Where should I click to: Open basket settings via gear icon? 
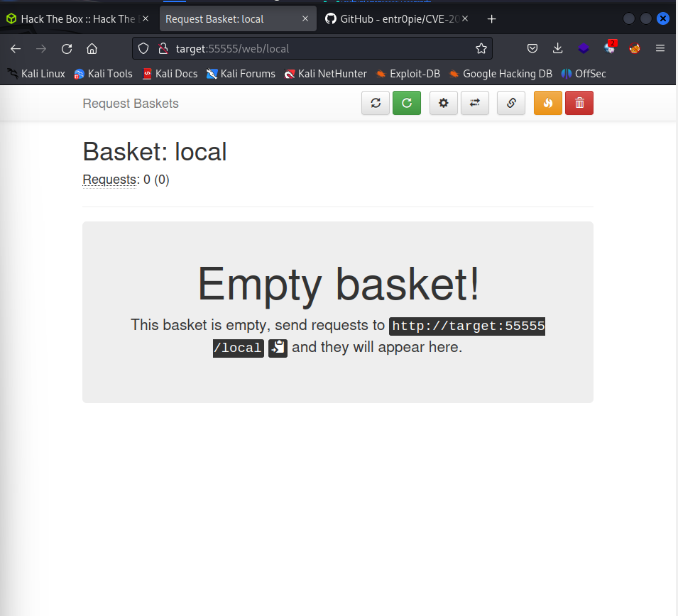(x=444, y=103)
